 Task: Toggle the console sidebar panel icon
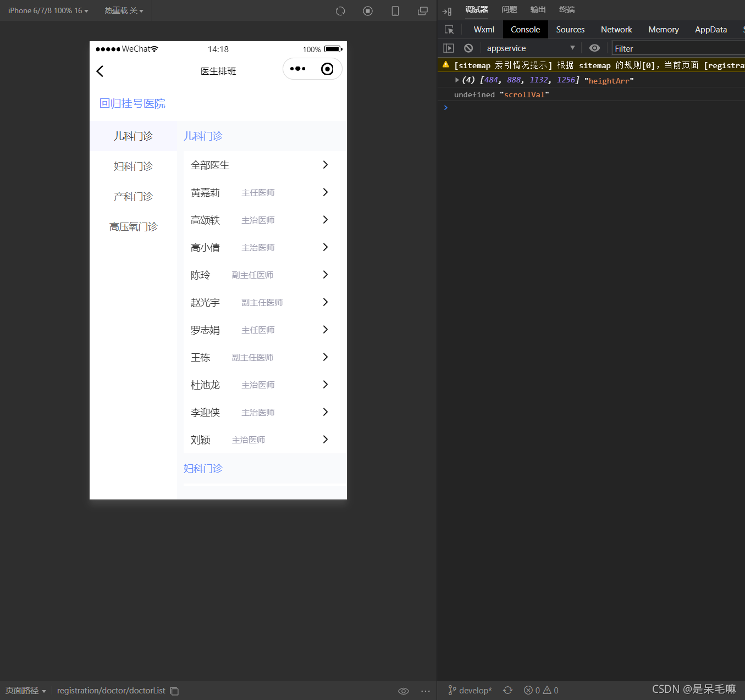(449, 48)
